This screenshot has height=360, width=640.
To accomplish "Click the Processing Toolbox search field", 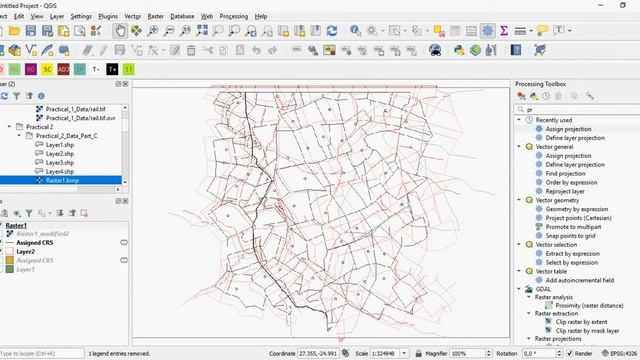I will pyautogui.click(x=577, y=109).
